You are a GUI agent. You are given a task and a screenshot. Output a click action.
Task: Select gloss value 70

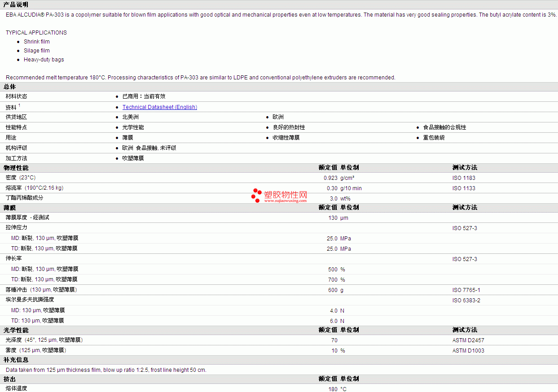point(334,340)
